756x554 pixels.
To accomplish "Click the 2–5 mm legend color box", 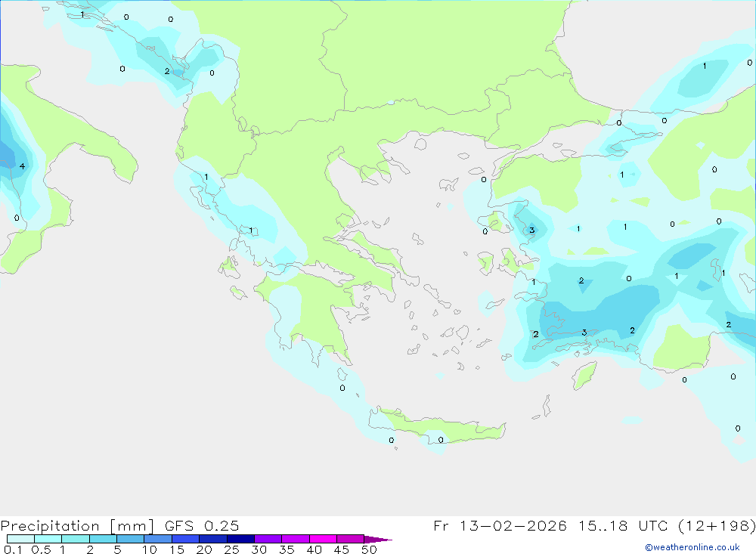I will (x=103, y=539).
